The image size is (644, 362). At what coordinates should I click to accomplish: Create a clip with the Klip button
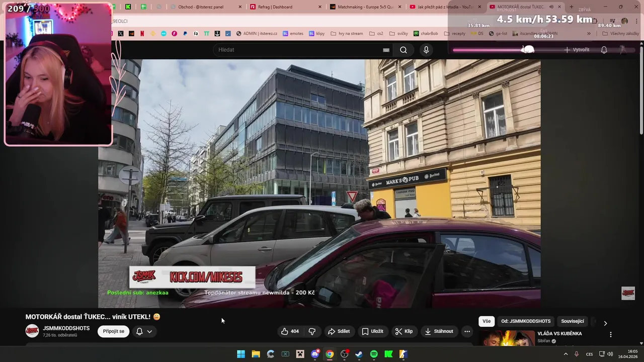pyautogui.click(x=404, y=331)
